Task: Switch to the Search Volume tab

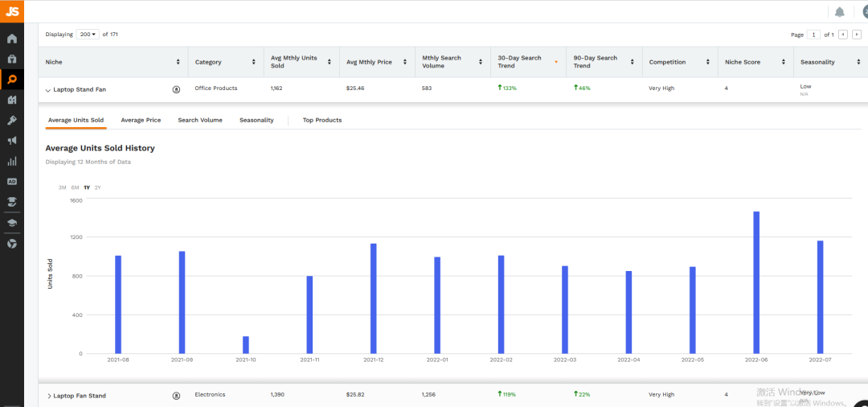Action: [200, 120]
